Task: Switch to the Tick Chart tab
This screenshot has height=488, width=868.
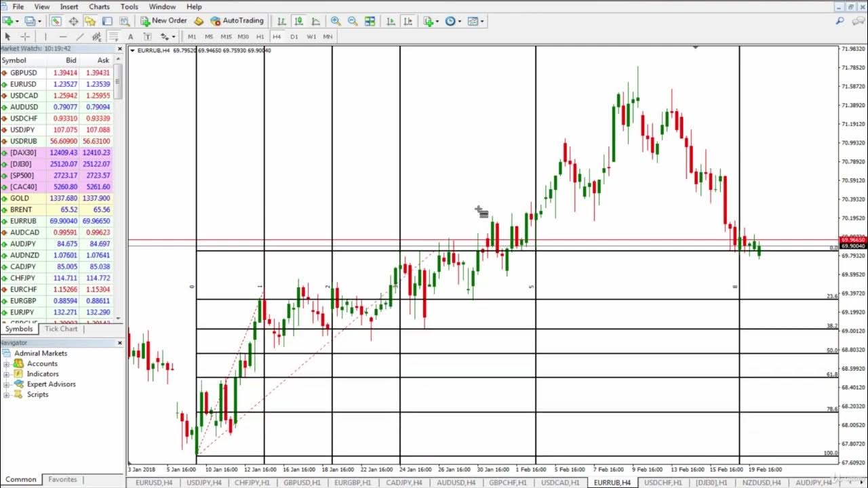Action: pos(61,329)
